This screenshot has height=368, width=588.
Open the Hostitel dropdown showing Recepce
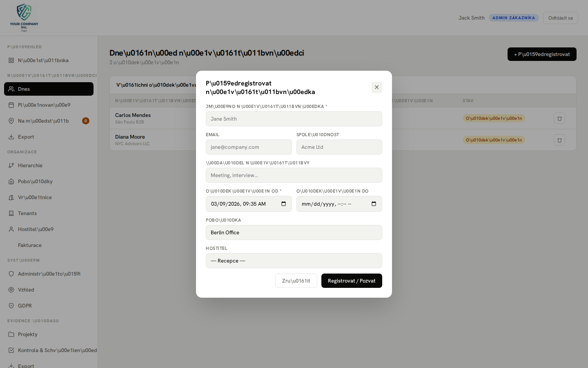tap(294, 260)
